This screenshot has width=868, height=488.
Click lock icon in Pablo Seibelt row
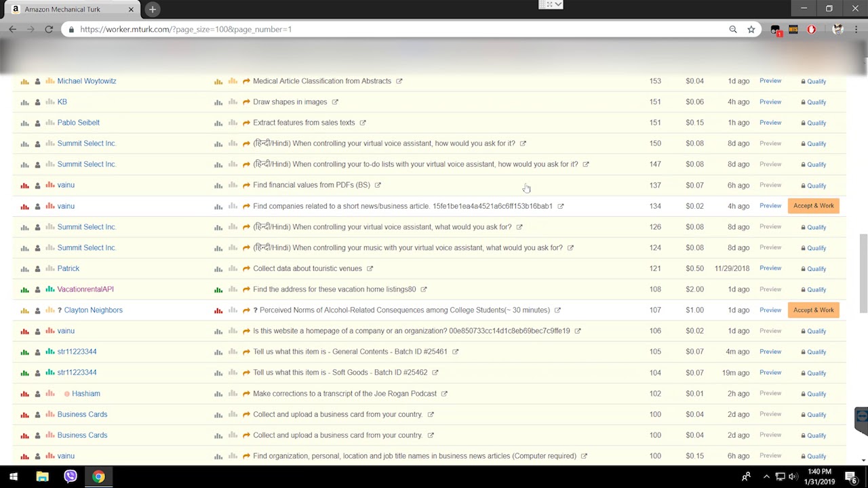coord(803,123)
